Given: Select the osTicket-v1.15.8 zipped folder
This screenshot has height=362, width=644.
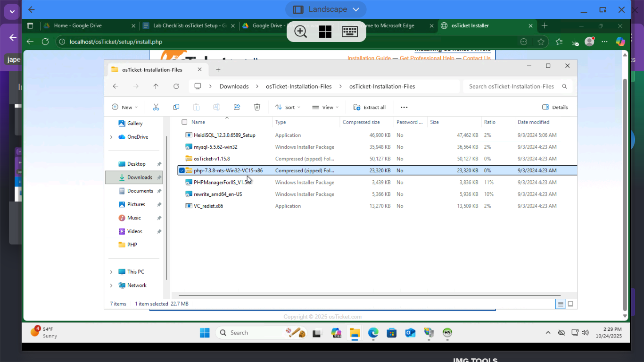Looking at the screenshot, I should (212, 159).
